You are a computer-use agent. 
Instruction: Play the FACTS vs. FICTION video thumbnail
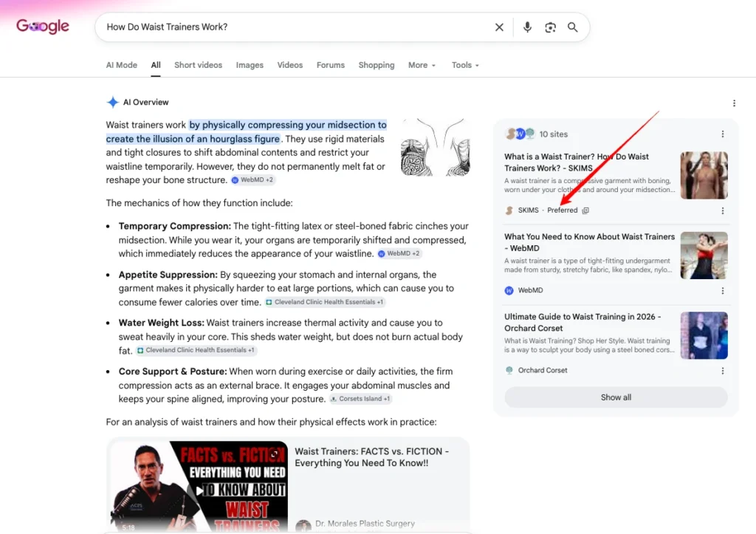pos(199,486)
